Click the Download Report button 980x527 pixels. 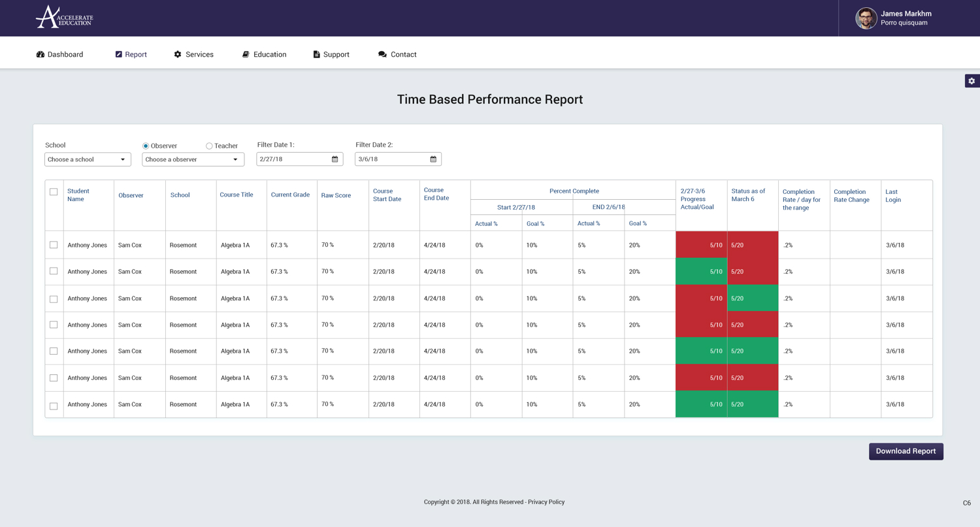click(906, 451)
